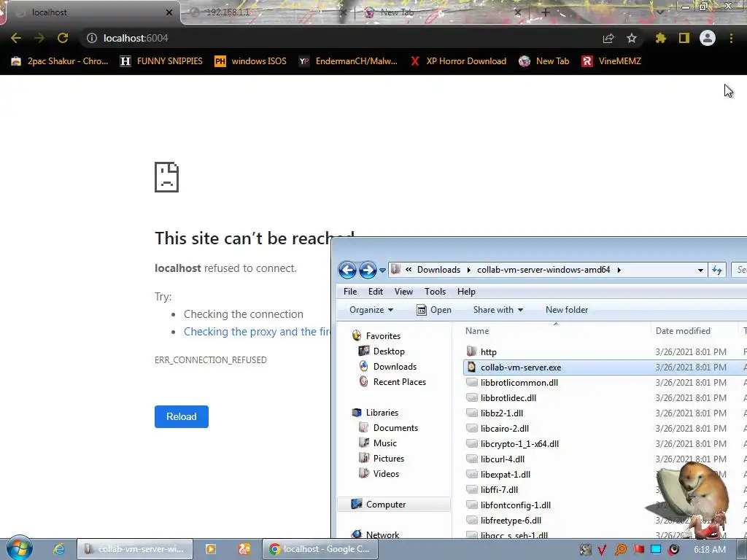747x560 pixels.
Task: Switch to the 192.168.1.1 tab
Action: coord(267,12)
